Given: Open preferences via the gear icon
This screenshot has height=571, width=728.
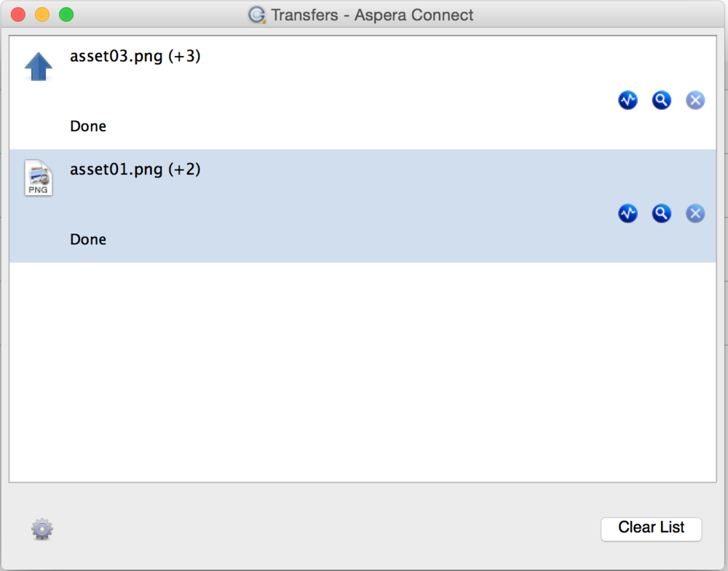Looking at the screenshot, I should [42, 529].
